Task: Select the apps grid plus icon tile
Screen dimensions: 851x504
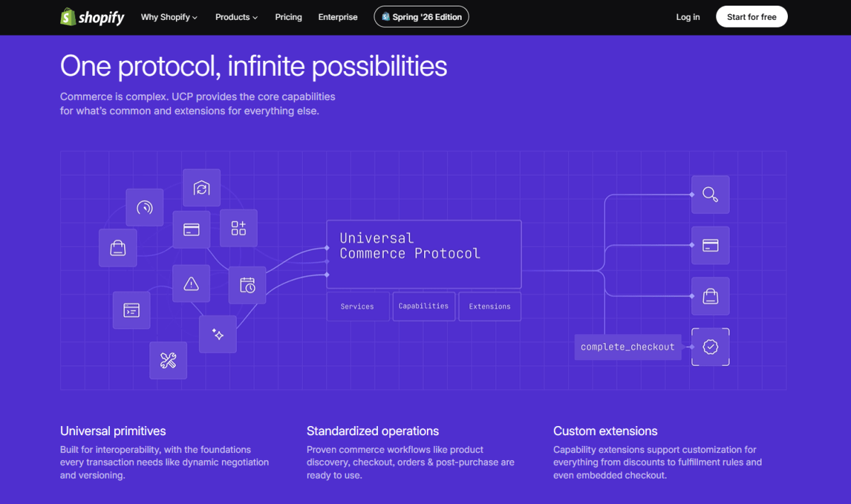Action: (x=238, y=228)
